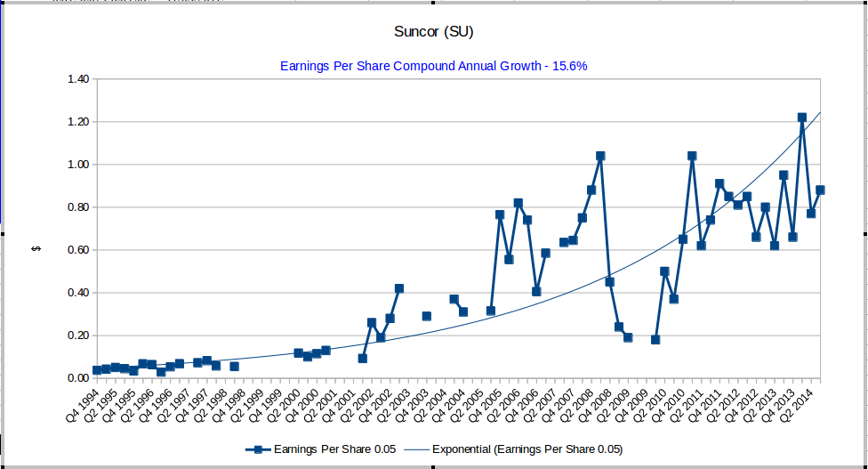
Task: Click the bottom-center chart selection handle
Action: pyautogui.click(x=433, y=467)
